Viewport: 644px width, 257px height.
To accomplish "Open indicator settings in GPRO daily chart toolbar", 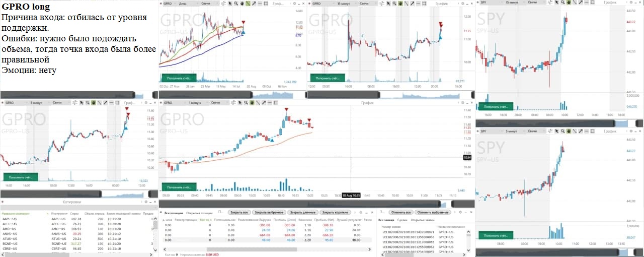I will (x=223, y=3).
